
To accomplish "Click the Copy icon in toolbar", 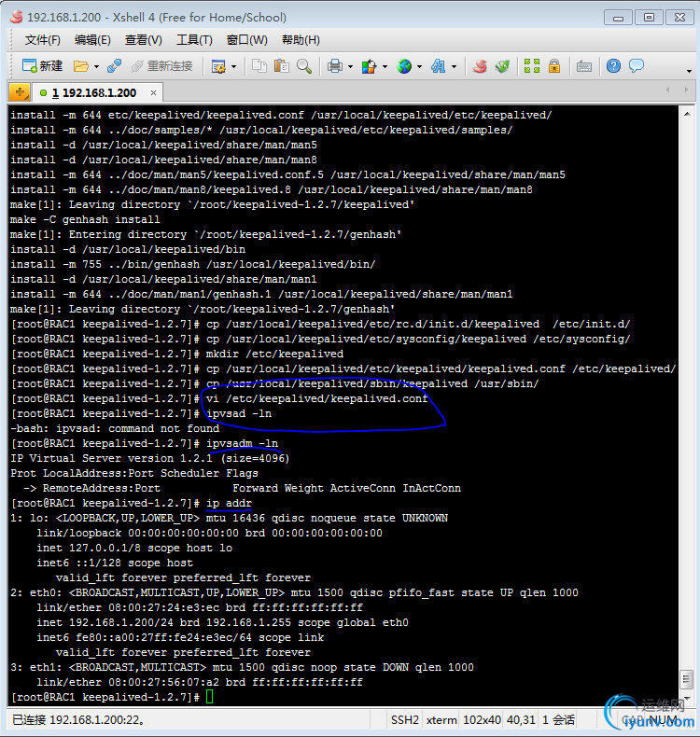I will [x=259, y=66].
